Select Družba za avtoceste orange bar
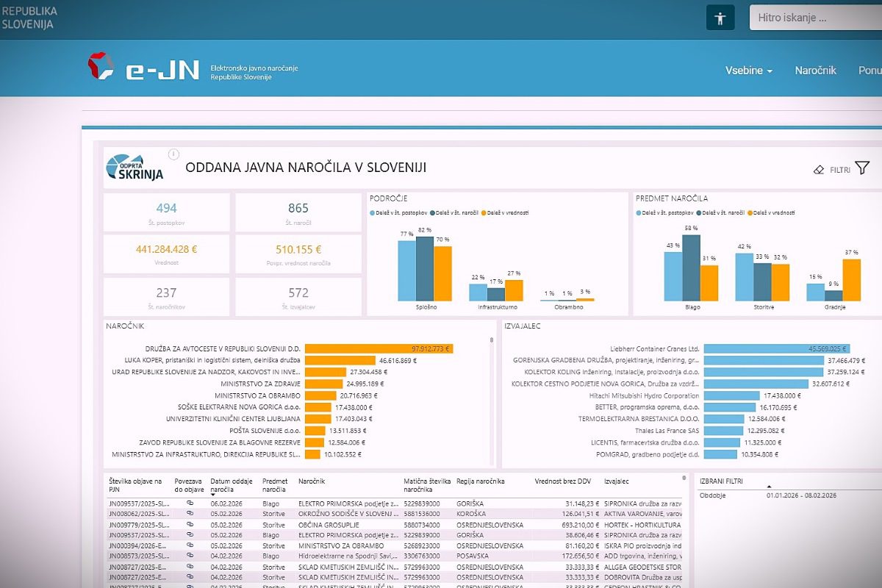The width and height of the screenshot is (882, 588). coord(379,348)
